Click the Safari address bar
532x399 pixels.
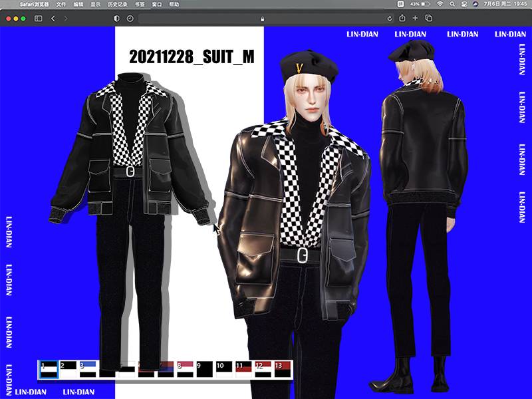click(263, 19)
